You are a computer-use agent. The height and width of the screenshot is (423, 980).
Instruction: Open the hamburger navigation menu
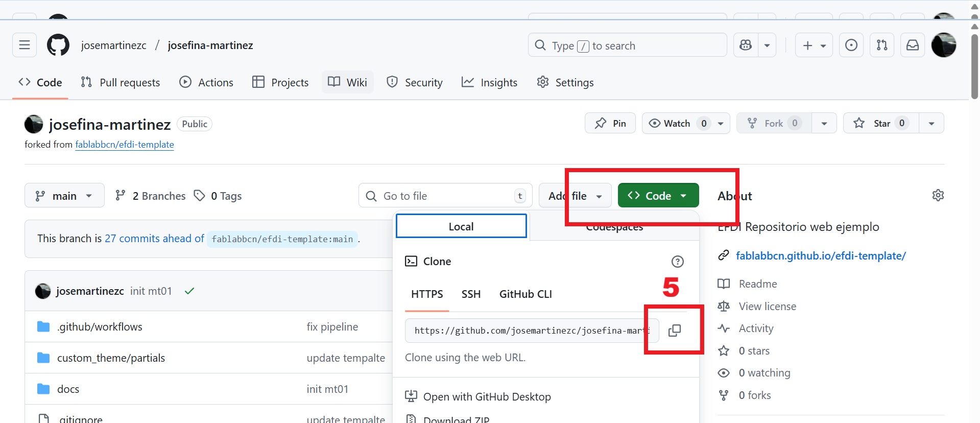click(25, 45)
